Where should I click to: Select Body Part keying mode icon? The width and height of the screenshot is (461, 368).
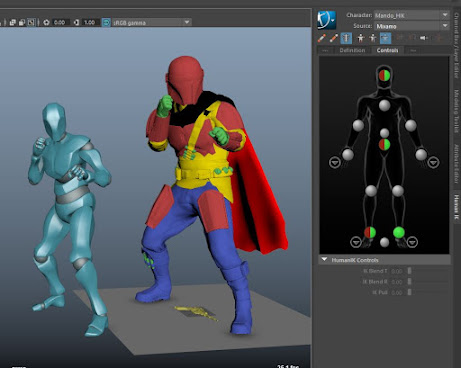[373, 38]
